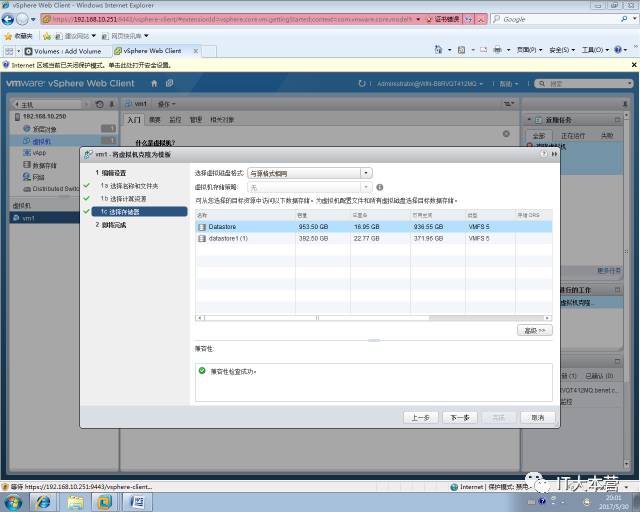Viewport: 640px width, 512px height.
Task: Switch to the vSphere Web Client browser tab
Action: [x=156, y=51]
